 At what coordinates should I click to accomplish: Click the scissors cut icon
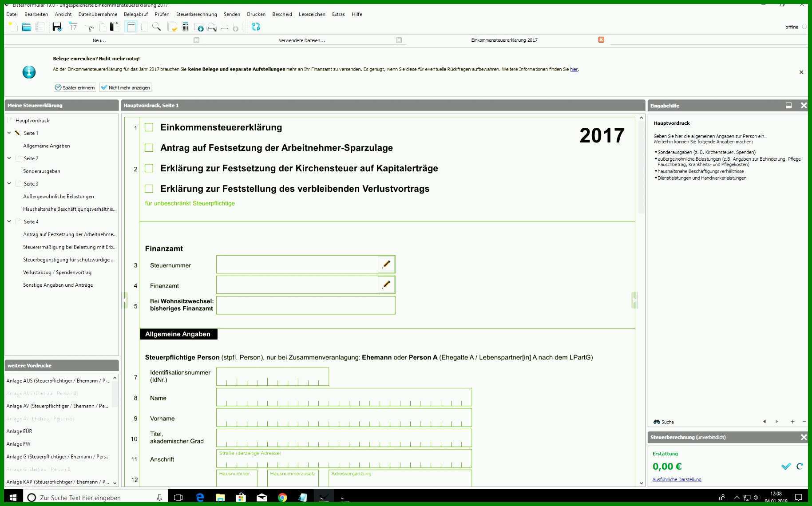[90, 28]
